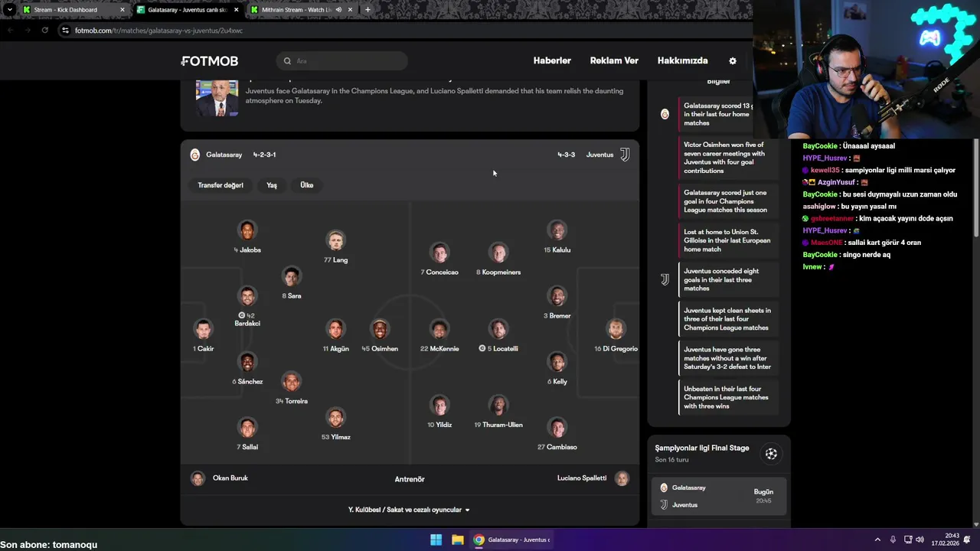Click the browser reload icon

(x=45, y=31)
